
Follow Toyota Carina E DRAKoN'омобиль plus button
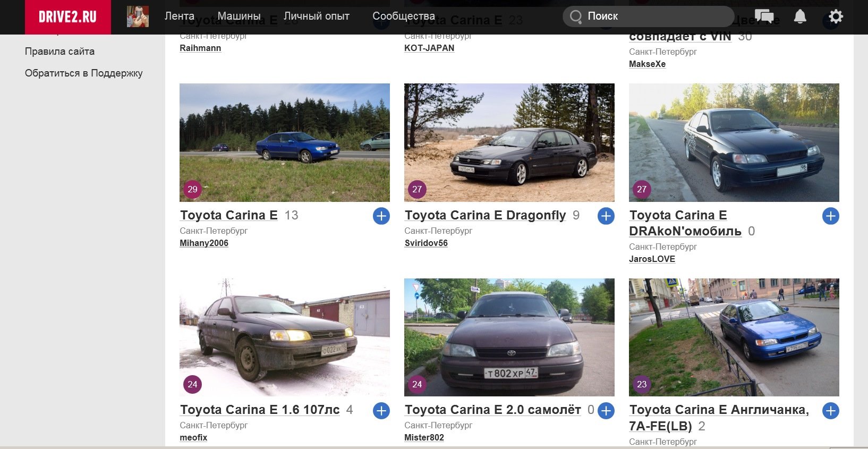(831, 216)
